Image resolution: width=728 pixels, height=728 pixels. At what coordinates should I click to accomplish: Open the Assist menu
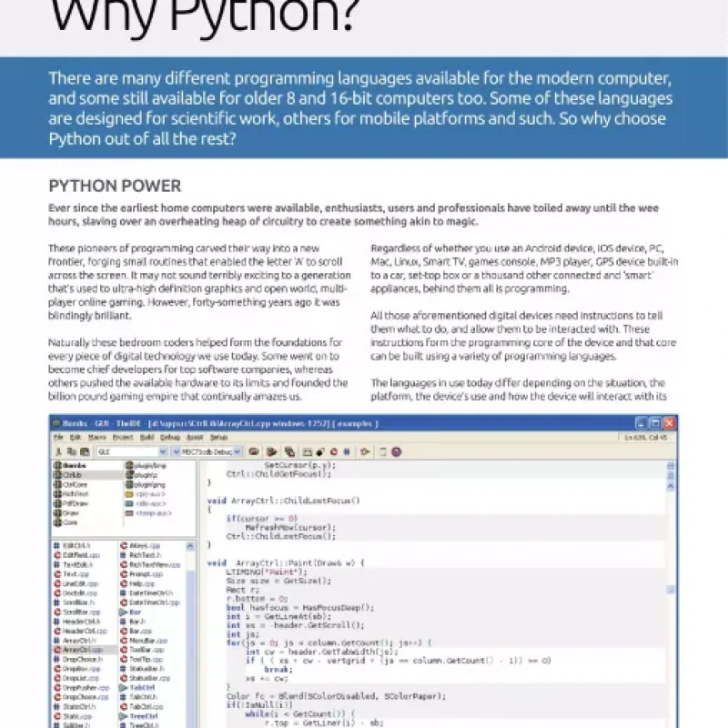pos(195,438)
